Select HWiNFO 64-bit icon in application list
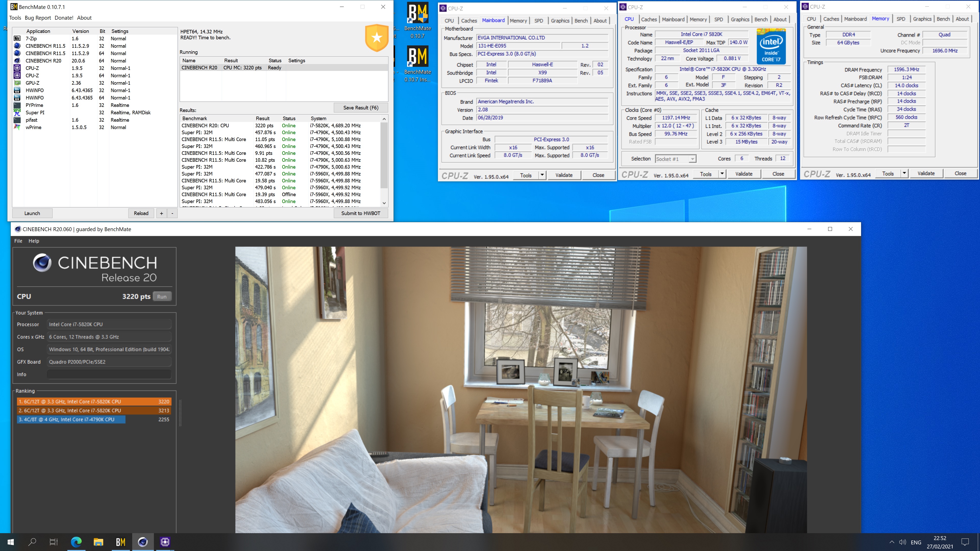Screen dimensions: 980x551 [17, 98]
